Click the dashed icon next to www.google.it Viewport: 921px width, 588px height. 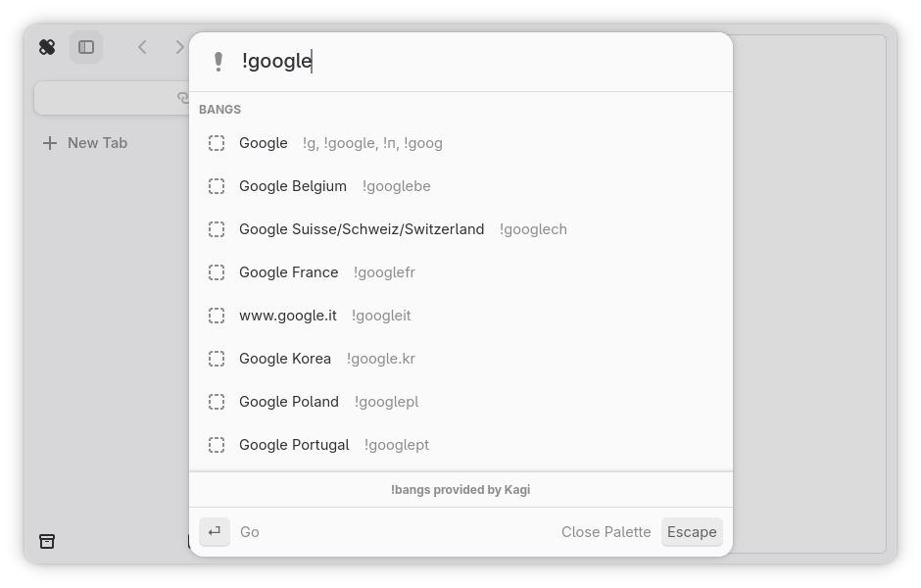pos(217,316)
